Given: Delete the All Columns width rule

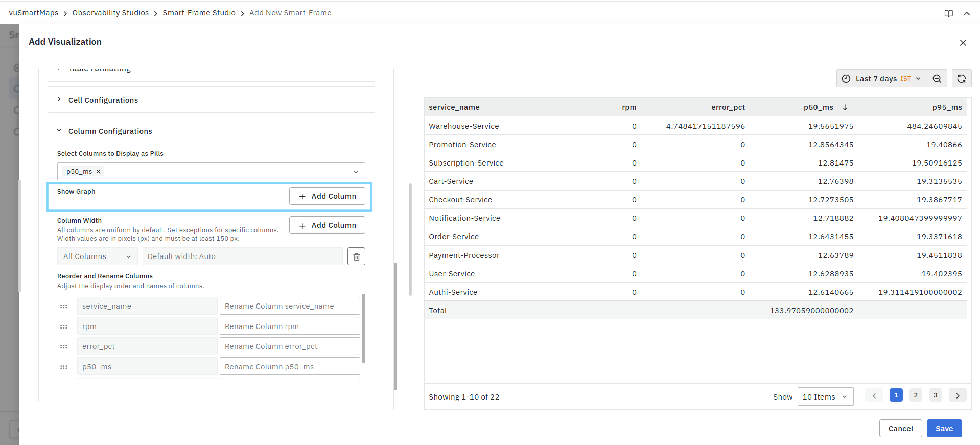Looking at the screenshot, I should 356,256.
